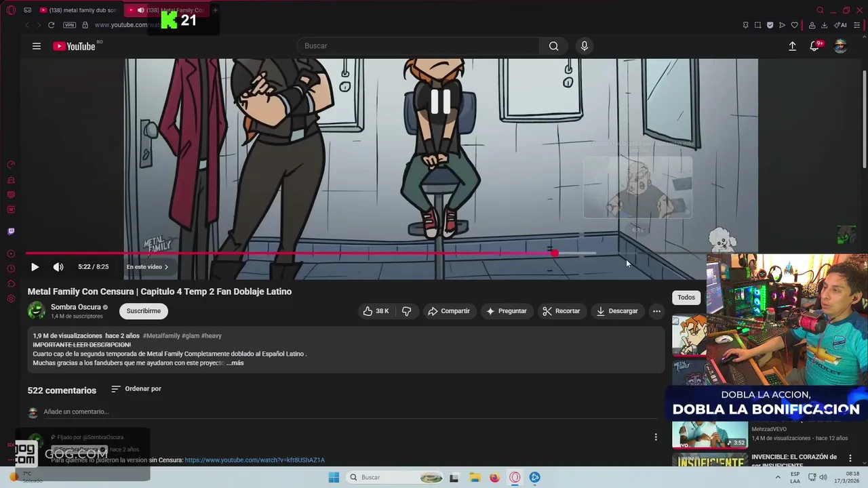Open the YouTube hamburger guide menu

(37, 46)
